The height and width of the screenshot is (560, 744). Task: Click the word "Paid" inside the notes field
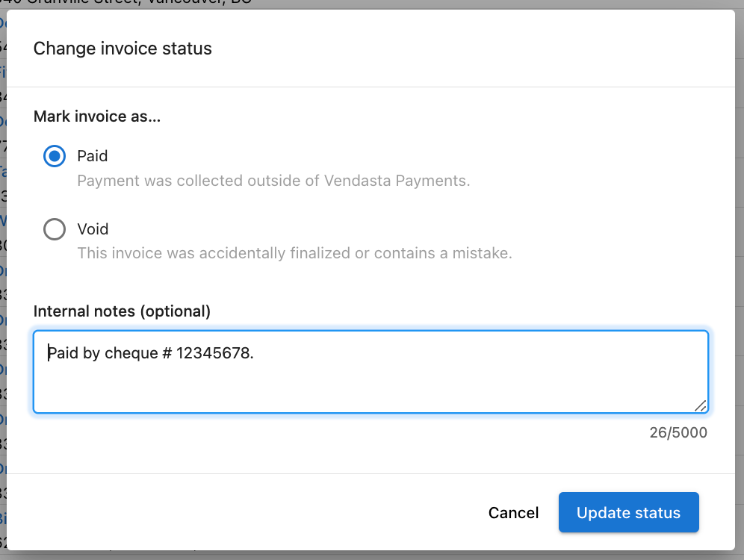point(63,352)
